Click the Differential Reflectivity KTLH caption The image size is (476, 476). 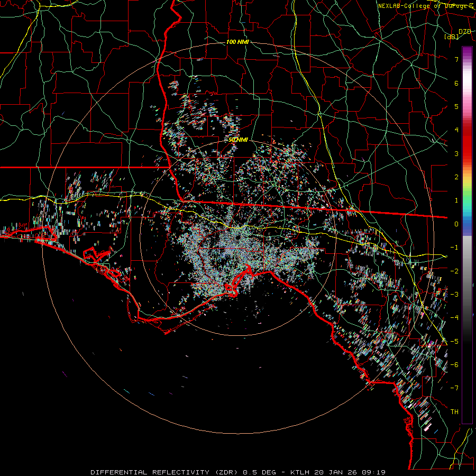coord(238,472)
